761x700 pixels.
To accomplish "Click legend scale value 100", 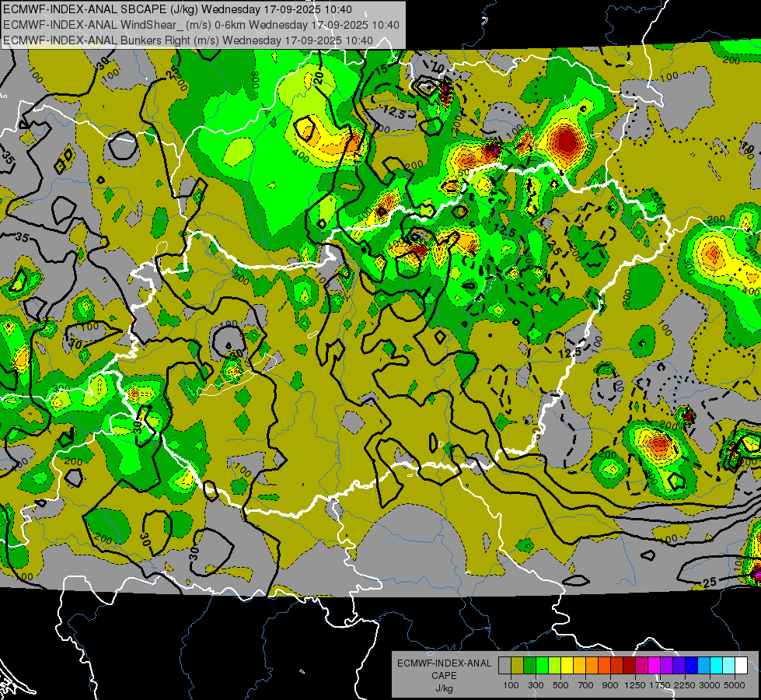I will pyautogui.click(x=511, y=685).
